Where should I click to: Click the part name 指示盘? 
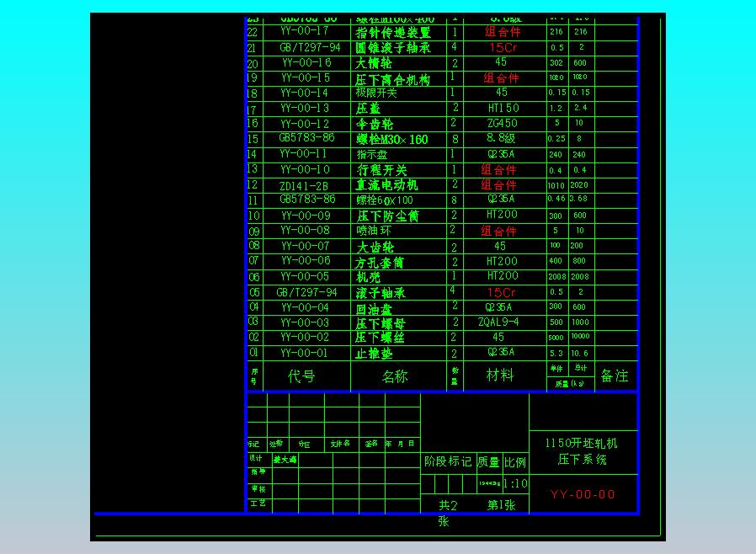[x=372, y=155]
